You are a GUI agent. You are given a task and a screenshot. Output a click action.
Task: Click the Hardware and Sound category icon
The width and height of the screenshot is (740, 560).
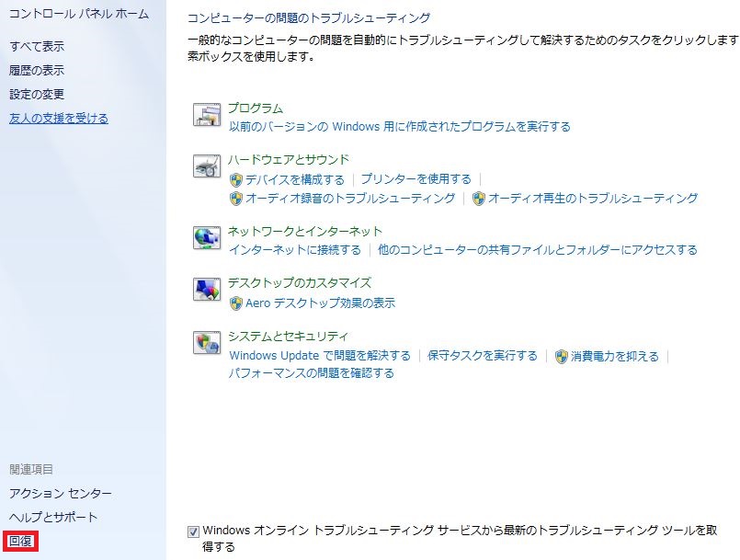208,166
